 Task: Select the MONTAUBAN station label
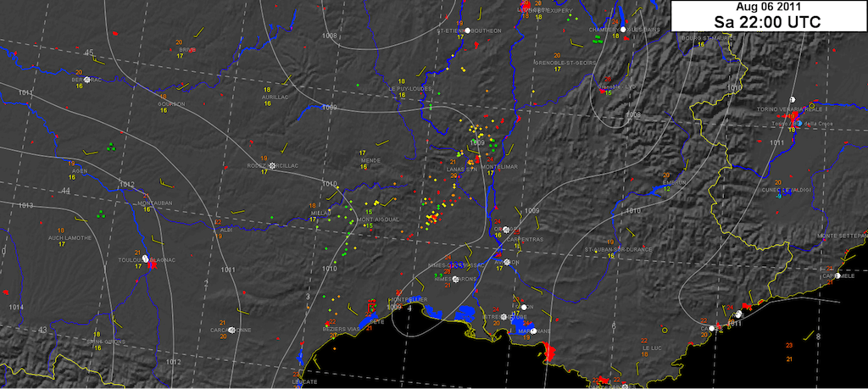pos(155,203)
